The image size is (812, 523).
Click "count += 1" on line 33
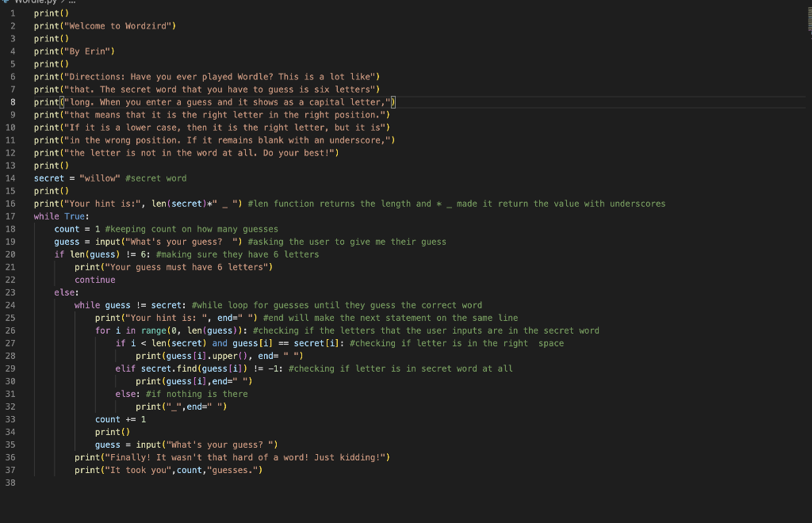click(x=119, y=418)
